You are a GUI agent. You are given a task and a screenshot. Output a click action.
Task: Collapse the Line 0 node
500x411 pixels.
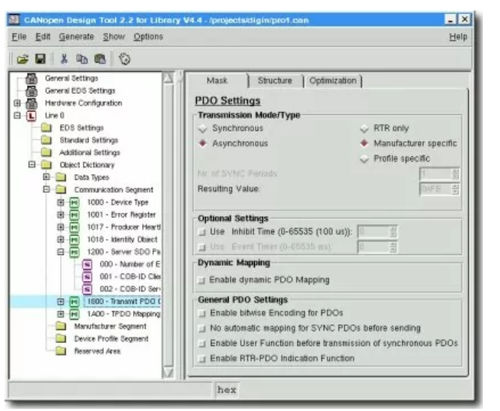point(17,116)
